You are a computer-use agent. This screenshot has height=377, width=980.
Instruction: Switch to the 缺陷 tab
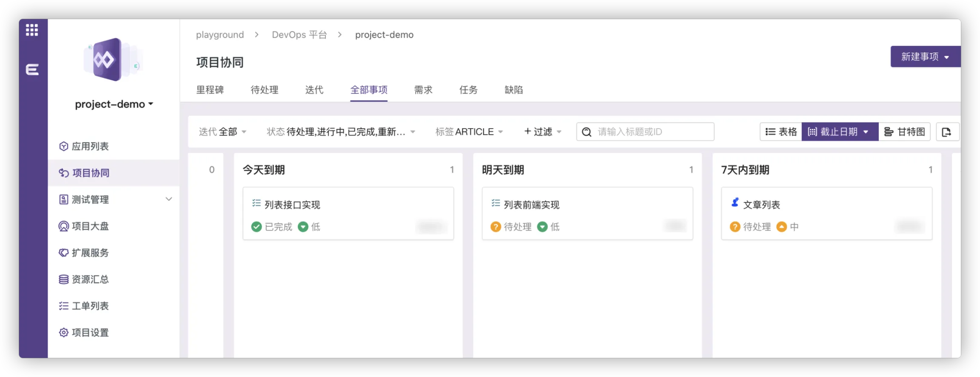(x=513, y=90)
